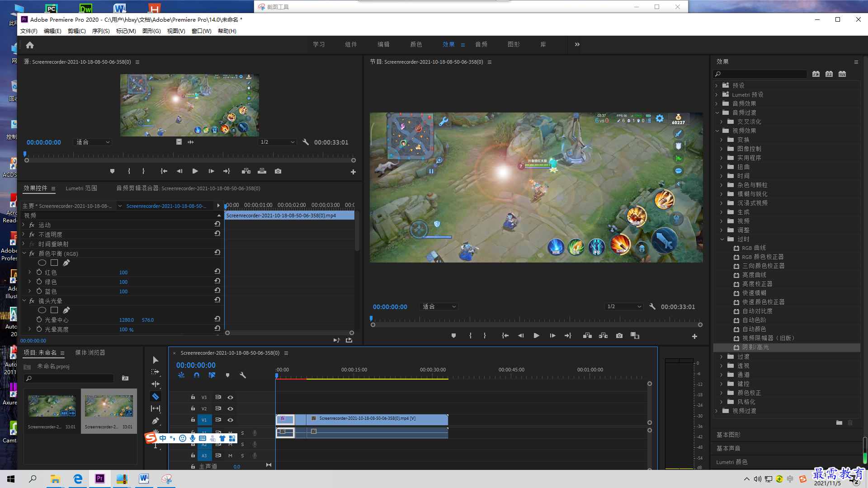Click Accelerated Effects filter icon

(x=816, y=74)
